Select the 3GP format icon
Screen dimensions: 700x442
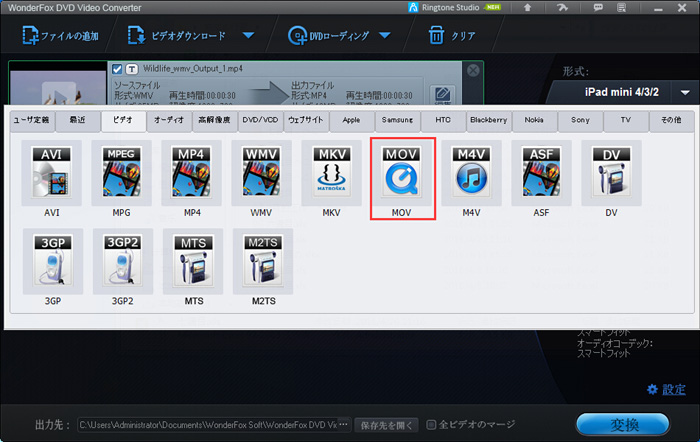(53, 262)
